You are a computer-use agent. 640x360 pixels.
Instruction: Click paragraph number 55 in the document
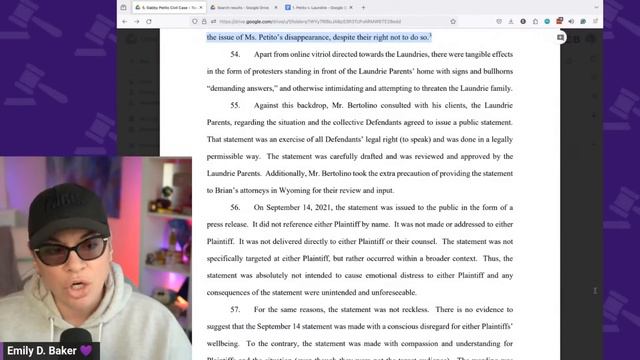(235, 105)
